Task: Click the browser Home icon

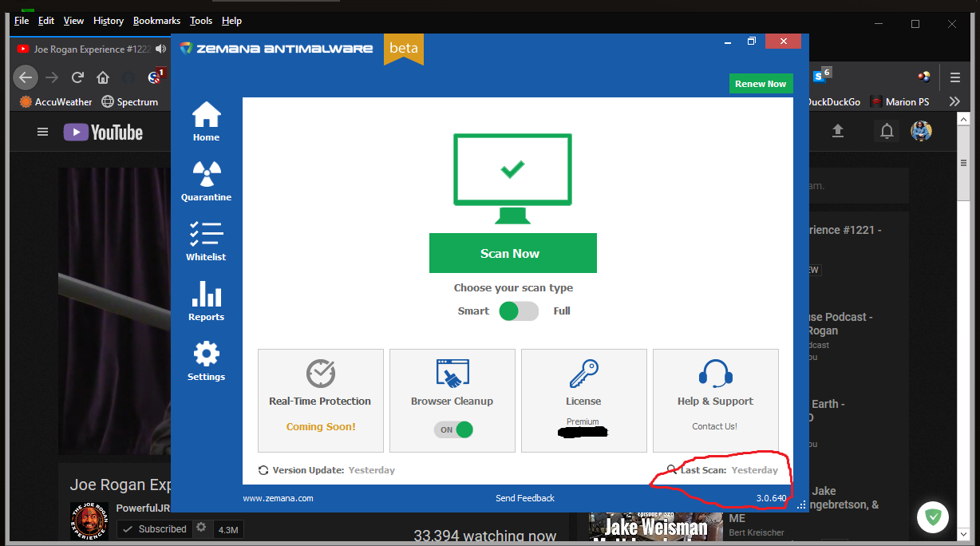Action: coord(103,77)
